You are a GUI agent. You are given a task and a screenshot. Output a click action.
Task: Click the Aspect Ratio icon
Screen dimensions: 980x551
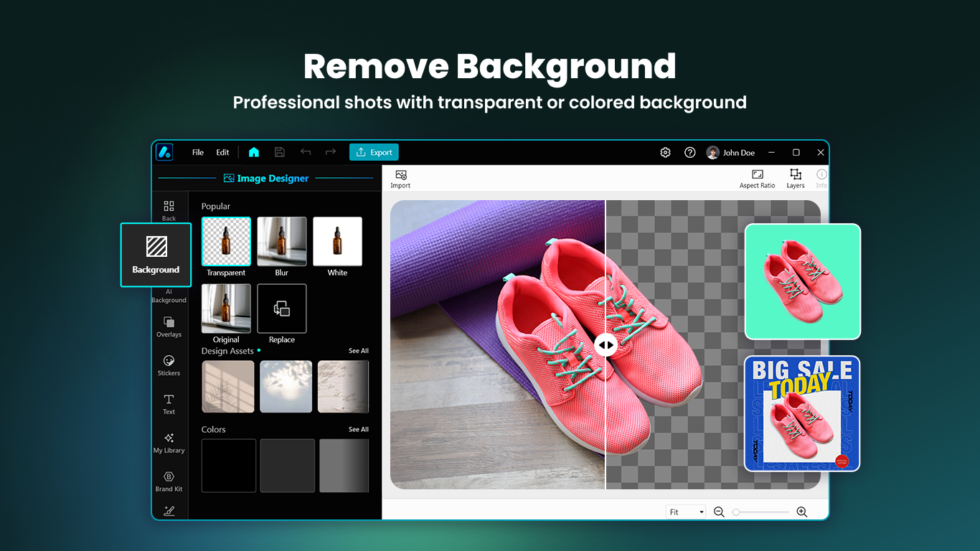coord(757,178)
